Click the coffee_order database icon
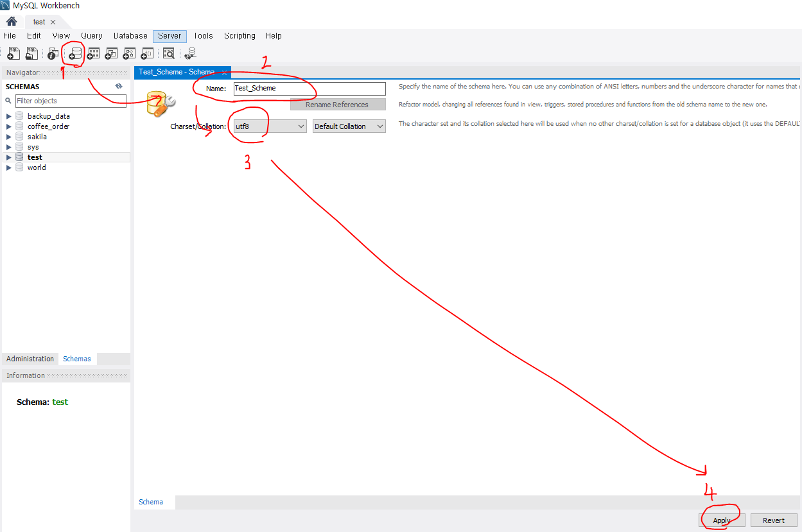Image resolution: width=802 pixels, height=532 pixels. 20,126
